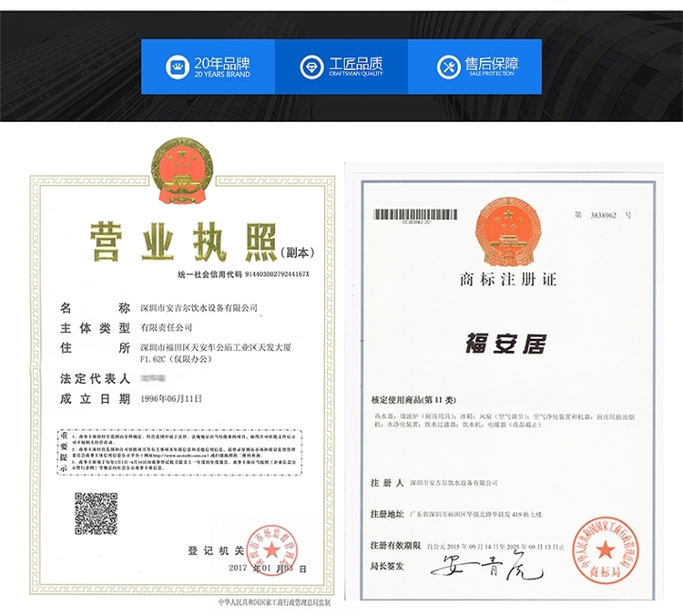Click the red seal on the business license
This screenshot has width=683, height=616.
[x=271, y=549]
